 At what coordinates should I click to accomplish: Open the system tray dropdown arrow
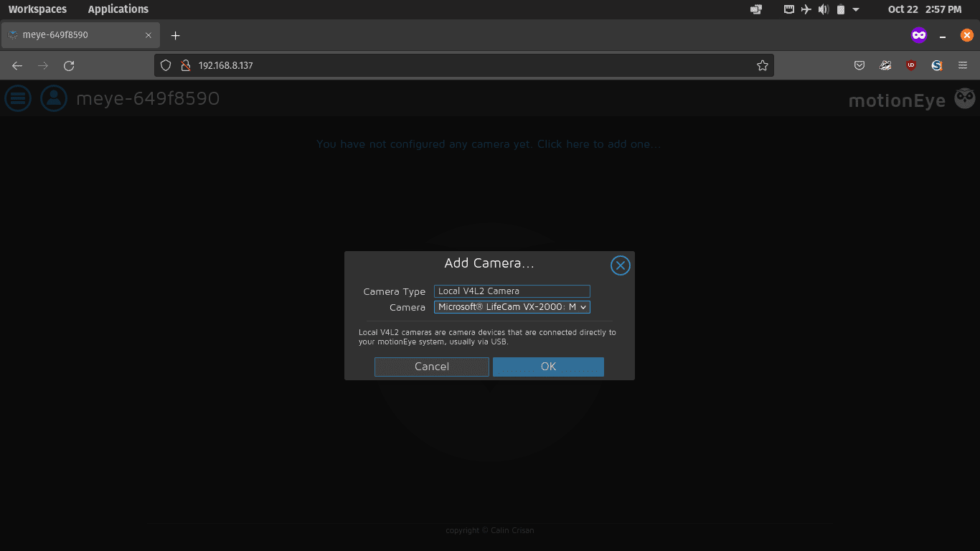tap(856, 9)
